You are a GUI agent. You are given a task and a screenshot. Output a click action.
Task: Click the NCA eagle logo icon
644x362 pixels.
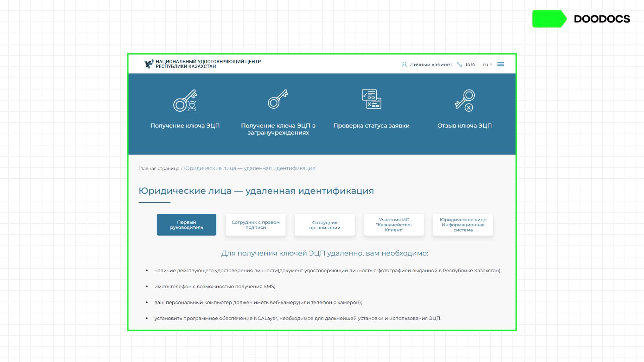149,64
